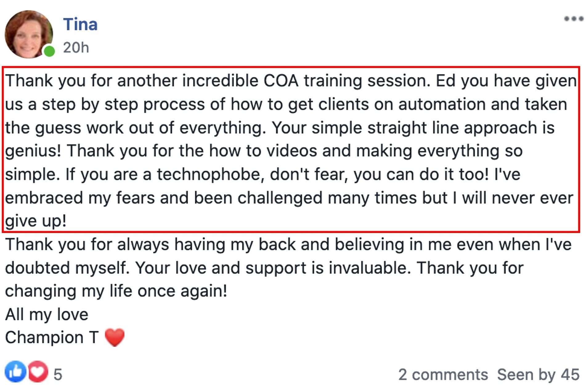This screenshot has height=392, width=586.
Task: Show the Seen by 45 viewers list
Action: (538, 375)
